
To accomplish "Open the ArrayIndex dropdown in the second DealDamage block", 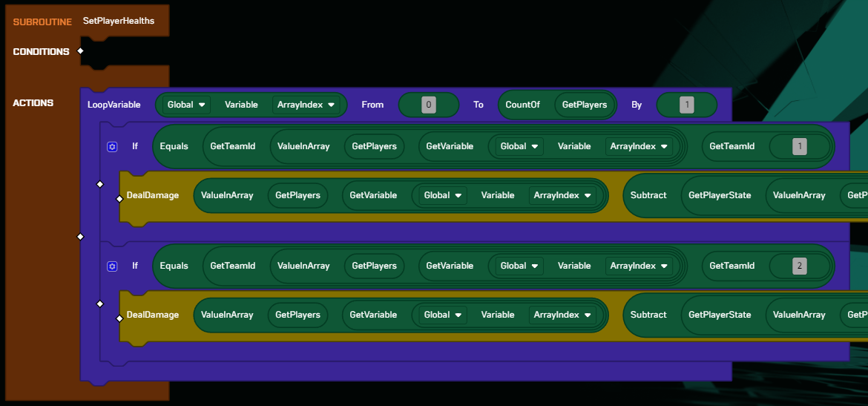I will [562, 315].
